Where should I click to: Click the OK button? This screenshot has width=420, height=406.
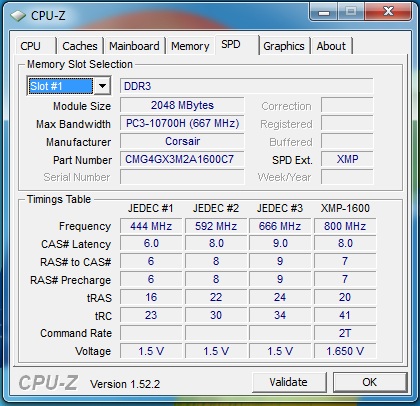coord(370,382)
